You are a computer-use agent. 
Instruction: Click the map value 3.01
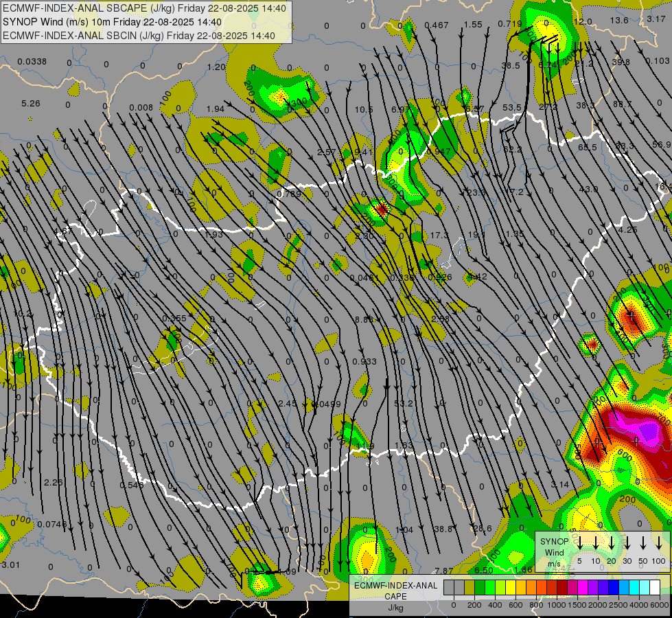point(11,564)
